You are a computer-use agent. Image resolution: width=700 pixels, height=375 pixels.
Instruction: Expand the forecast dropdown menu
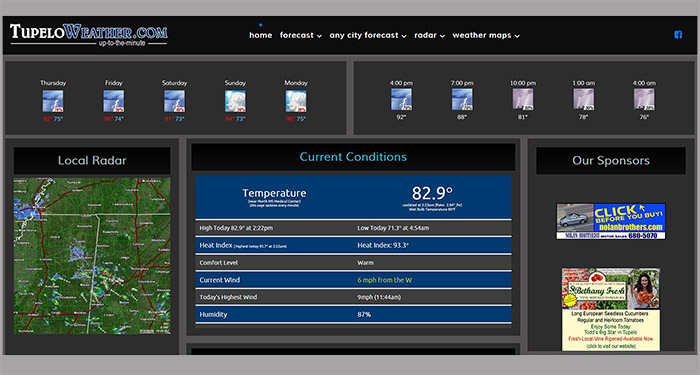tap(300, 35)
